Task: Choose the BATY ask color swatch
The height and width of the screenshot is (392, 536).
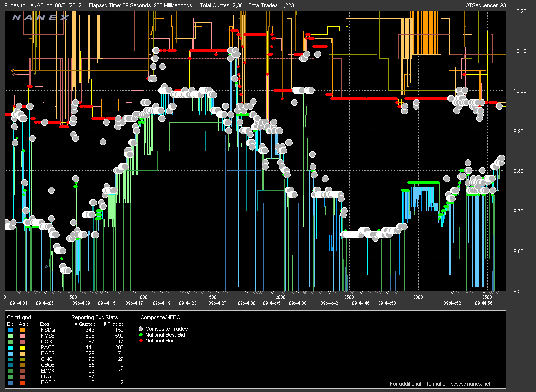Action: (22, 382)
